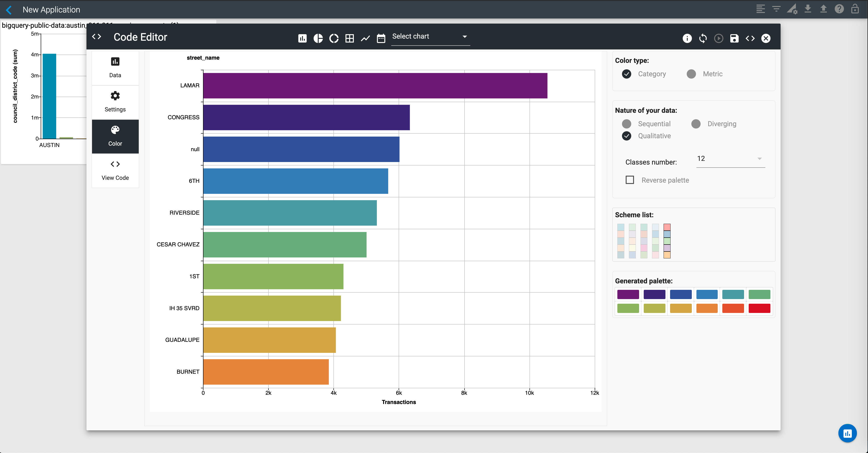Click the download arrow icon in the top toolbar
The image size is (868, 453).
tap(808, 9)
